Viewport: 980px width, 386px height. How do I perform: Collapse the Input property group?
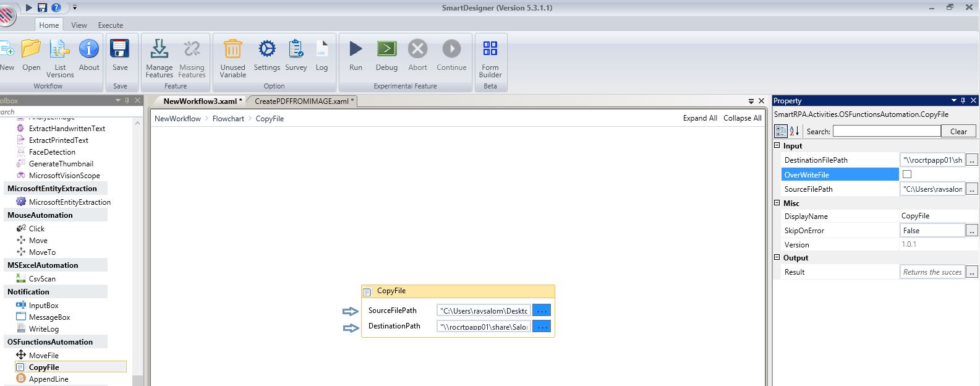click(777, 145)
